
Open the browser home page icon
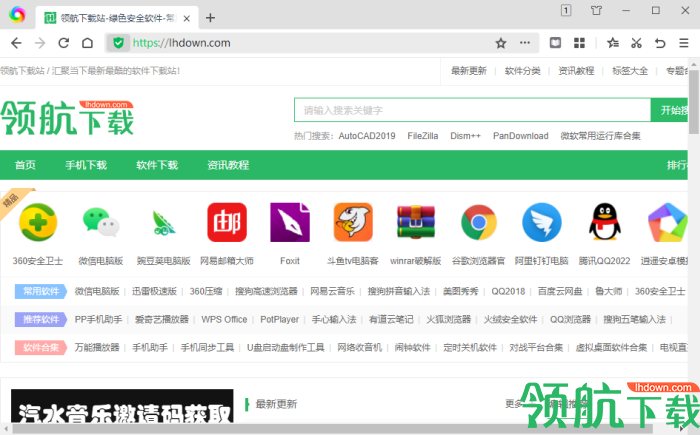[x=88, y=43]
